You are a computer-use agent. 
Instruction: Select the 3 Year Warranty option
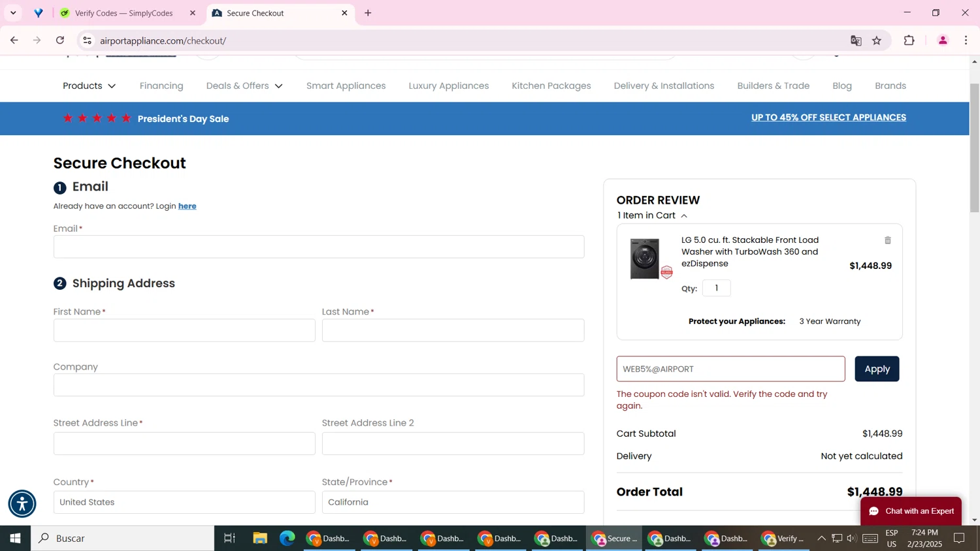pyautogui.click(x=830, y=321)
